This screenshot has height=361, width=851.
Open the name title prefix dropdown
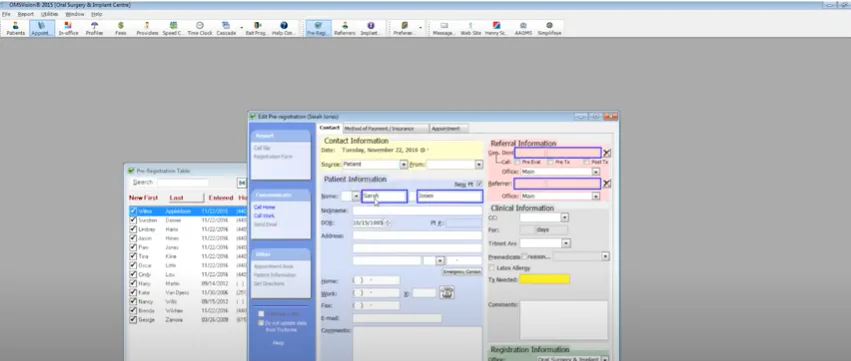(x=356, y=197)
